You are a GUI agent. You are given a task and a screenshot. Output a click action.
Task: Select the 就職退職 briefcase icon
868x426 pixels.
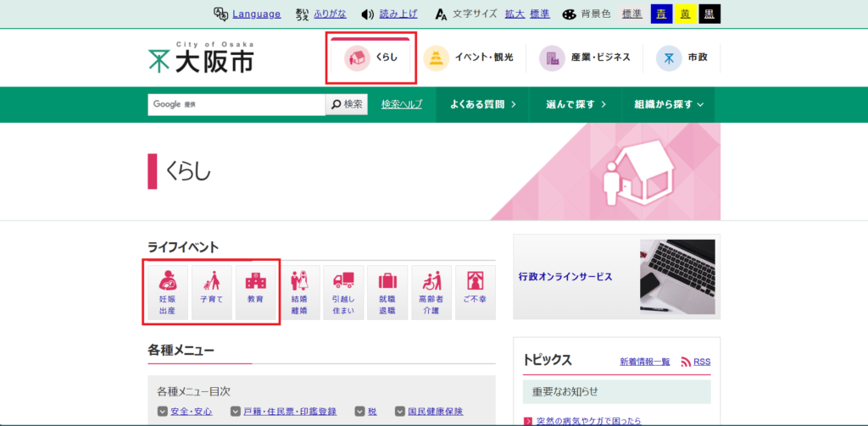387,292
